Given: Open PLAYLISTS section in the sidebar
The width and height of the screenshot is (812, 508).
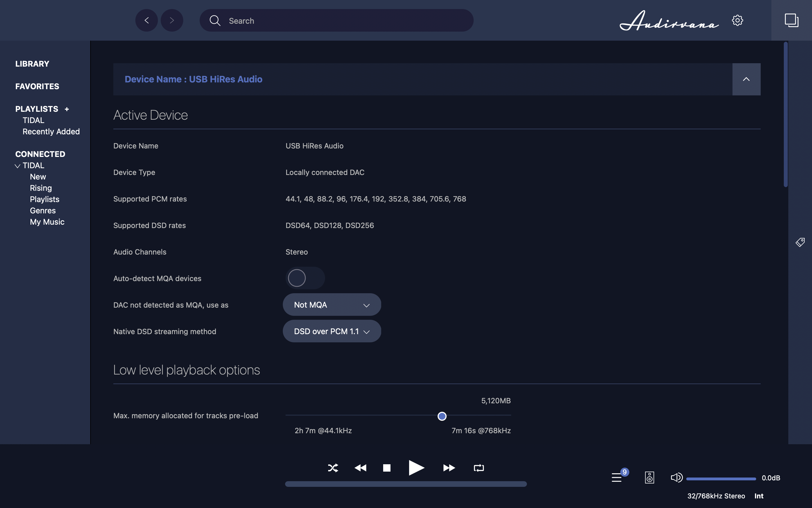Looking at the screenshot, I should point(37,109).
